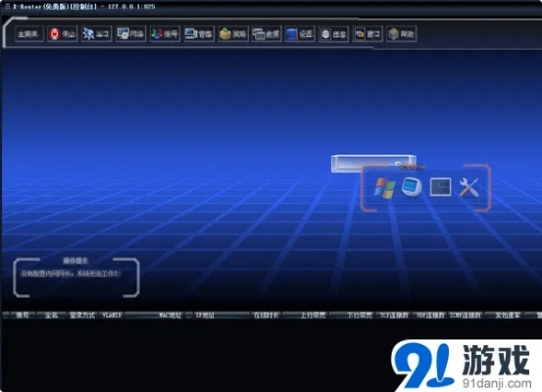Image resolution: width=542 pixels, height=392 pixels.
Task: Select the computer management icon in toolbar
Action: [x=199, y=34]
